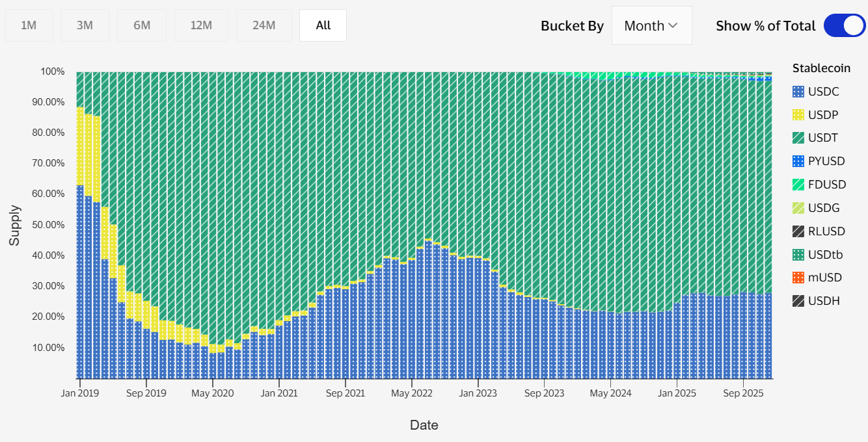Image resolution: width=868 pixels, height=442 pixels.
Task: Switch to the 6M time range
Action: tap(142, 25)
